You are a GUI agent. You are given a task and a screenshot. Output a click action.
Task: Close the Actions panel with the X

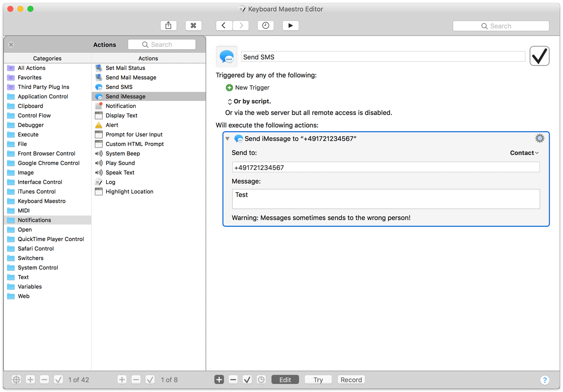pos(11,45)
